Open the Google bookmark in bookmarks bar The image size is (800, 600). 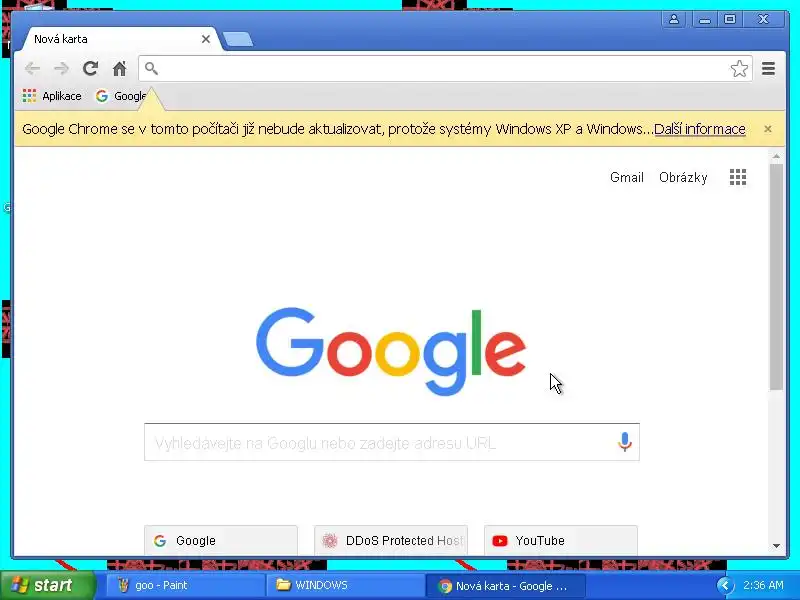(121, 96)
